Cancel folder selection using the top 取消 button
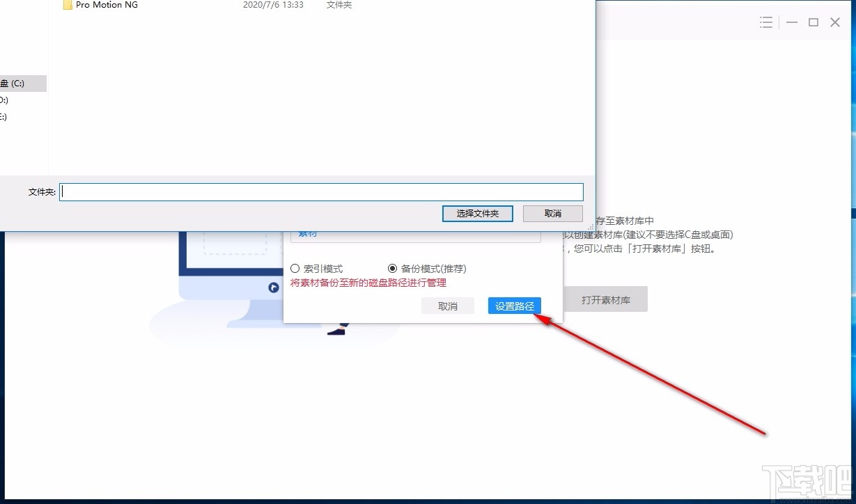 pos(552,213)
